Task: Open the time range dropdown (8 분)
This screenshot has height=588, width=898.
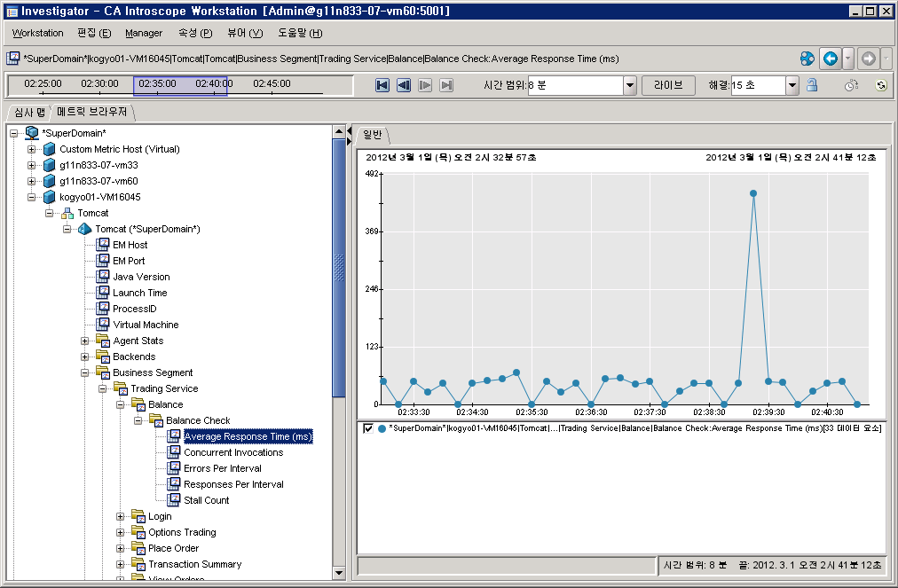Action: click(630, 85)
